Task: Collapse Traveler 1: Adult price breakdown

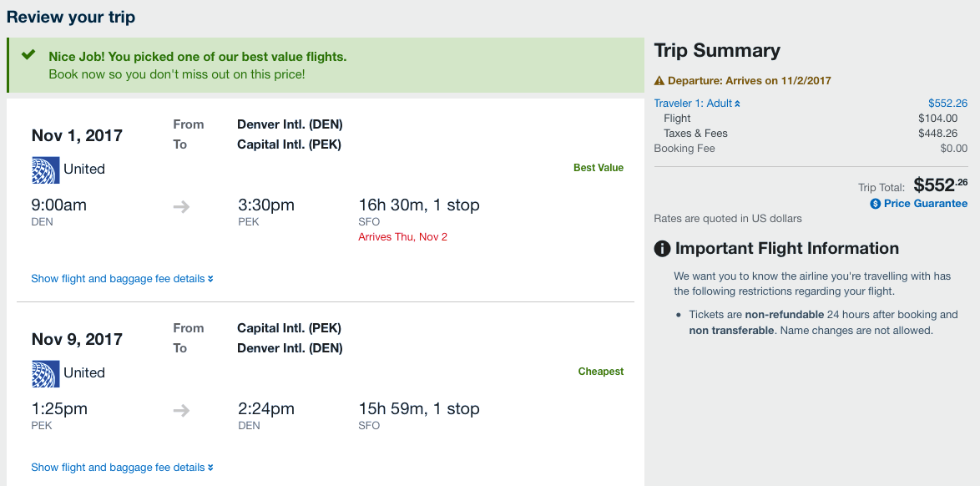Action: (697, 104)
